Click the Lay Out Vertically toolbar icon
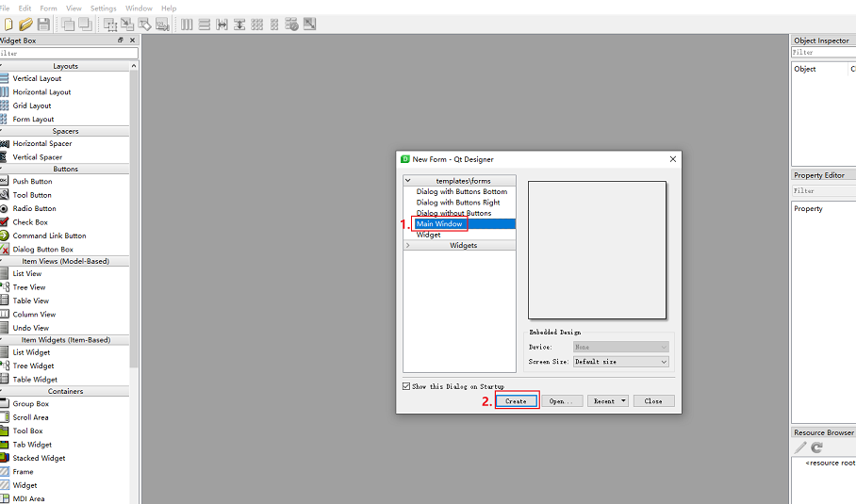This screenshot has width=856, height=504. tap(205, 24)
